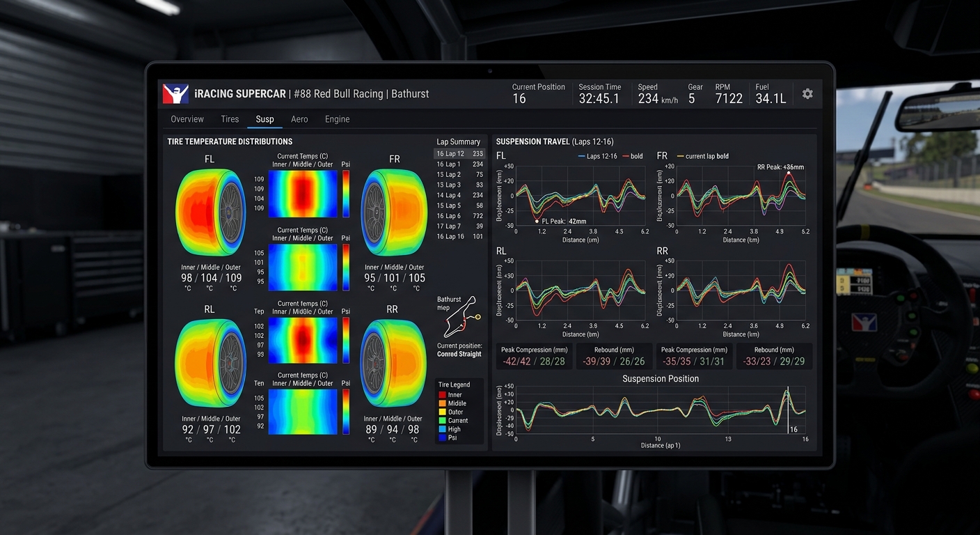Click the heatmap beside values 102, 102, 97, 93

(303, 340)
